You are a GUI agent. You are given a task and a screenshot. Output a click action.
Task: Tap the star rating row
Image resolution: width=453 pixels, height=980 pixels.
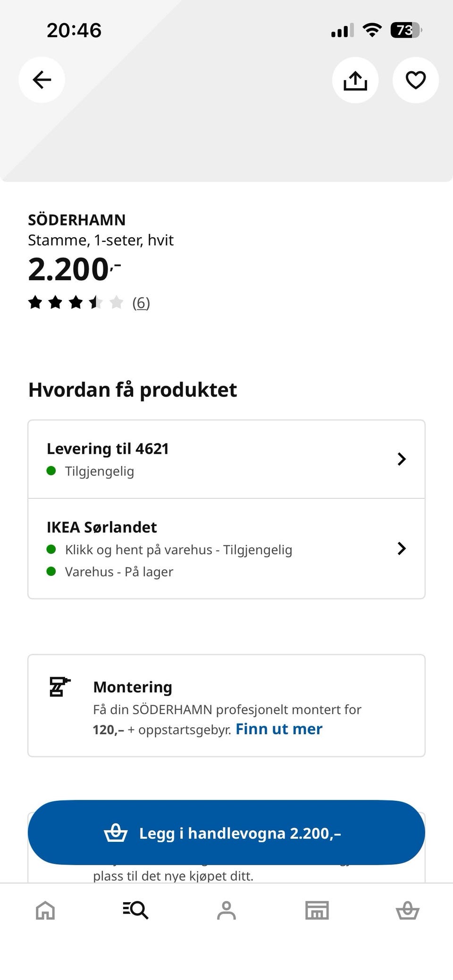click(x=76, y=302)
